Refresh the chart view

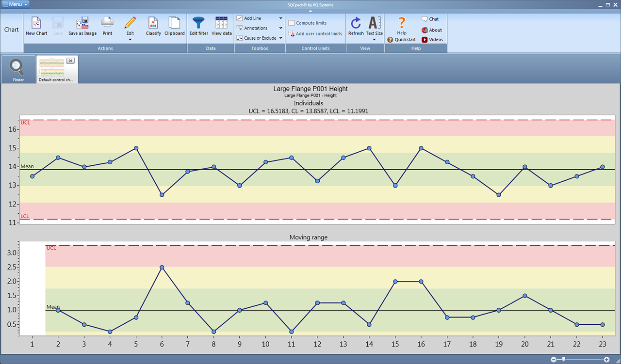pos(356,27)
